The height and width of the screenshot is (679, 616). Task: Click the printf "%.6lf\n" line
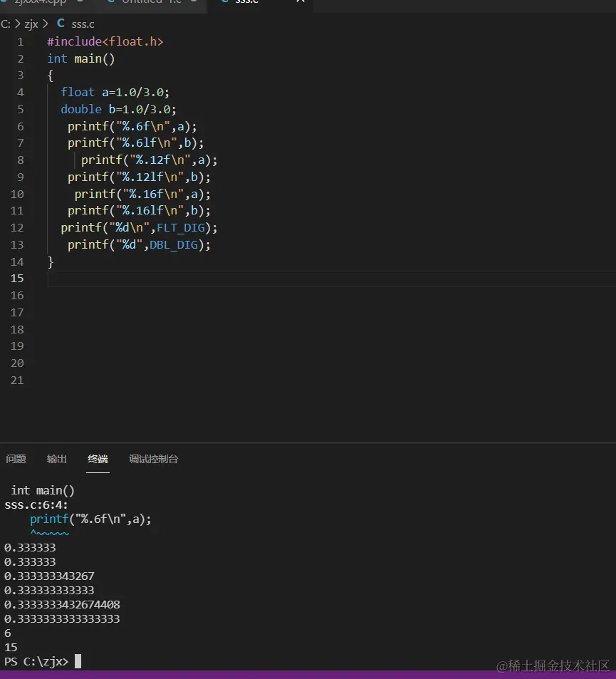point(135,143)
